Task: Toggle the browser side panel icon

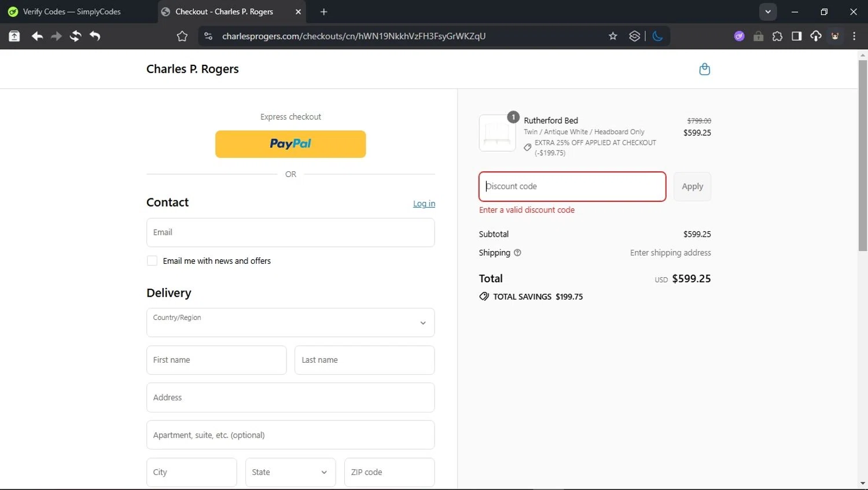Action: 796,36
